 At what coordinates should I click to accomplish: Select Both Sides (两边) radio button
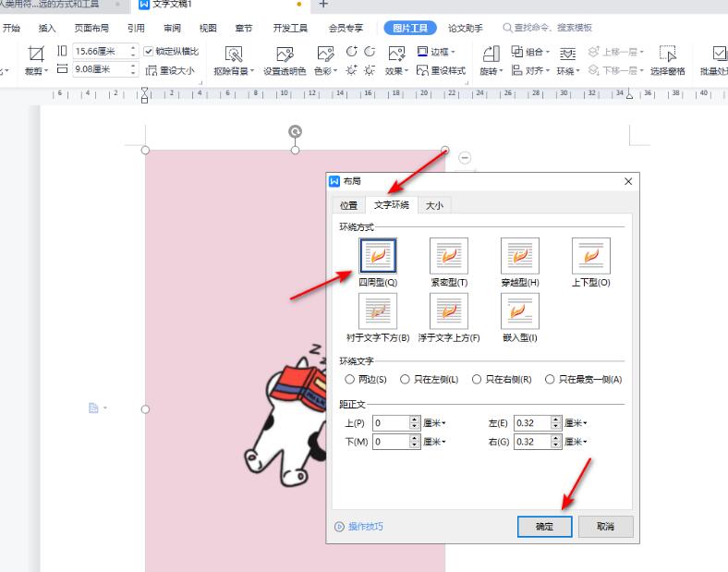click(349, 379)
